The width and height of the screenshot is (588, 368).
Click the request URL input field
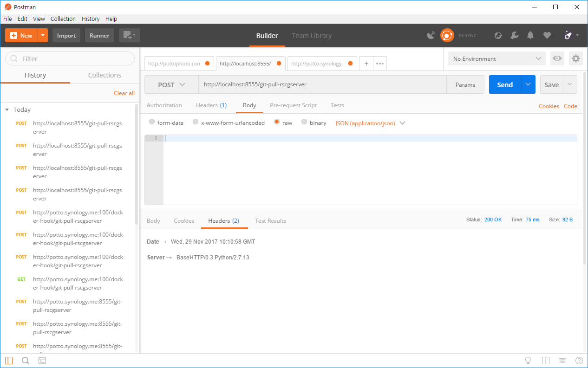pos(323,84)
